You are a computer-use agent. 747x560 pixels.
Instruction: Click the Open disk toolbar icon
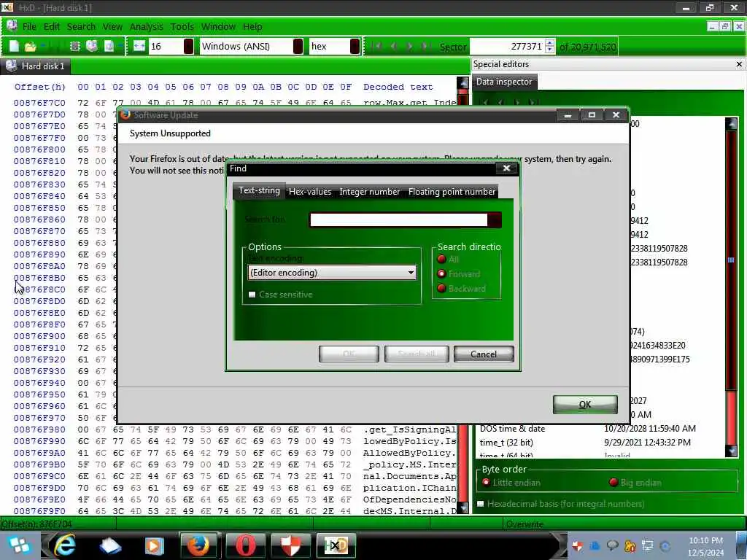(x=91, y=46)
